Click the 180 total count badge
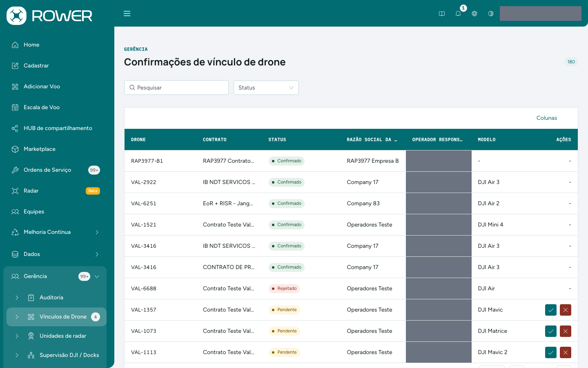The image size is (588, 368). [x=571, y=62]
